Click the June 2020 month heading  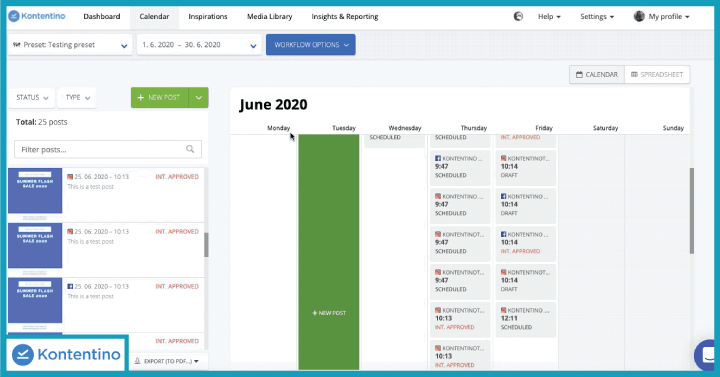point(273,105)
